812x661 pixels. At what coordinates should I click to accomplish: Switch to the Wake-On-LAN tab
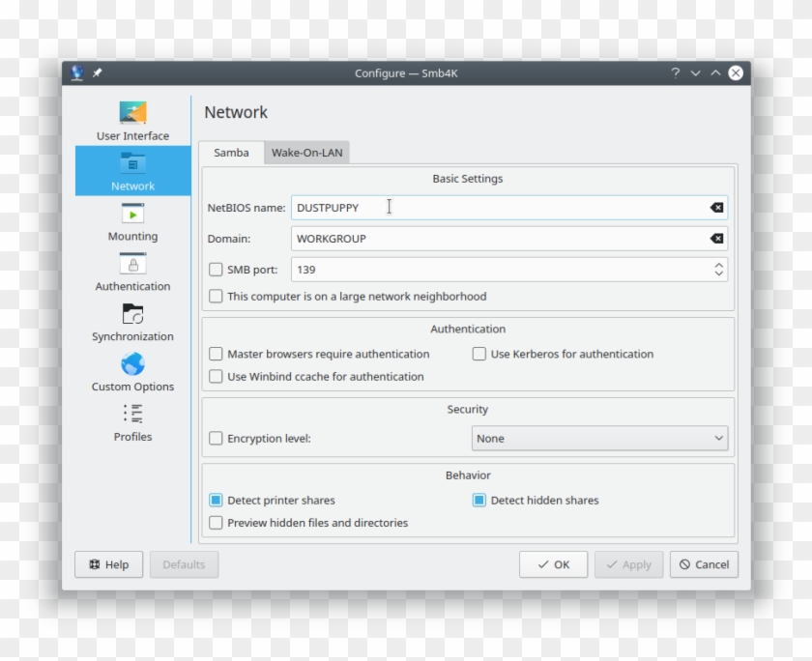[x=306, y=153]
